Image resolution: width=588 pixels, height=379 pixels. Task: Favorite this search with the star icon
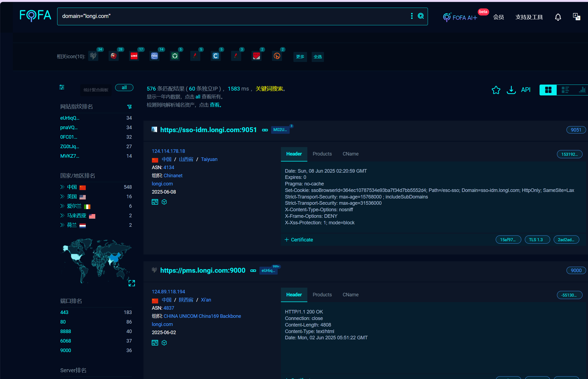(x=496, y=90)
